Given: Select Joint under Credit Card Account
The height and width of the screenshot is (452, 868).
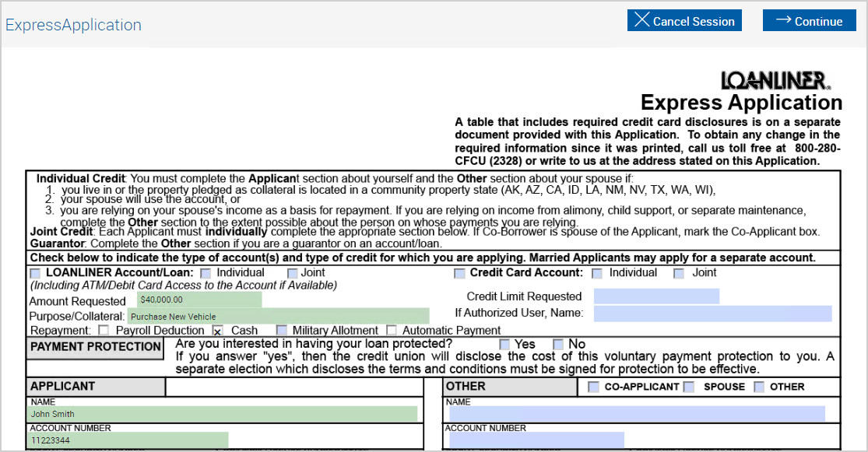Looking at the screenshot, I should click(x=679, y=273).
